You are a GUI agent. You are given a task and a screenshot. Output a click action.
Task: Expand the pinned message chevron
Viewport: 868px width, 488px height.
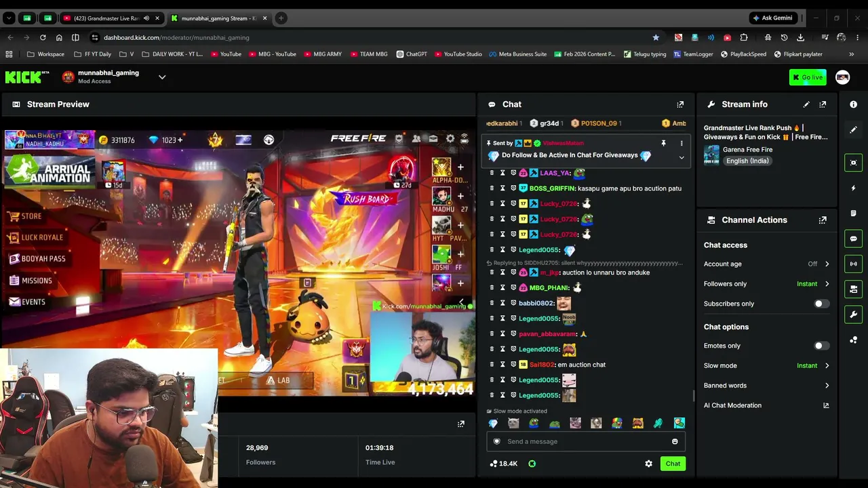(682, 157)
